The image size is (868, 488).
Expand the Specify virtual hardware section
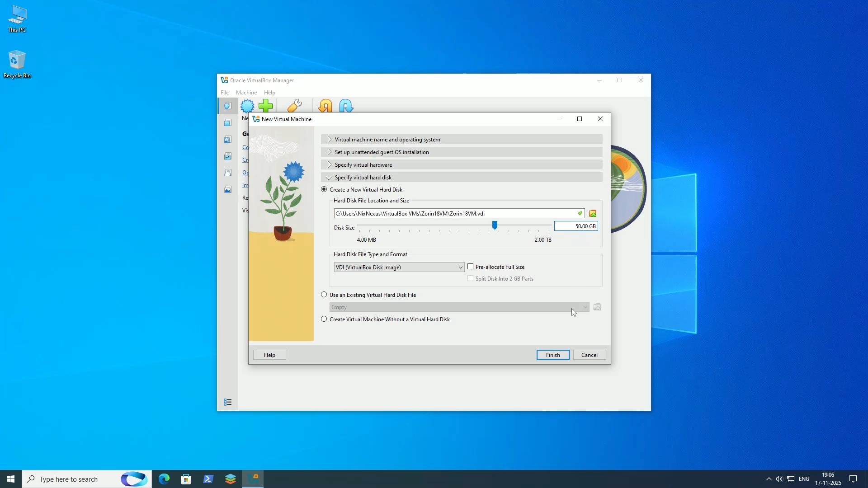460,164
